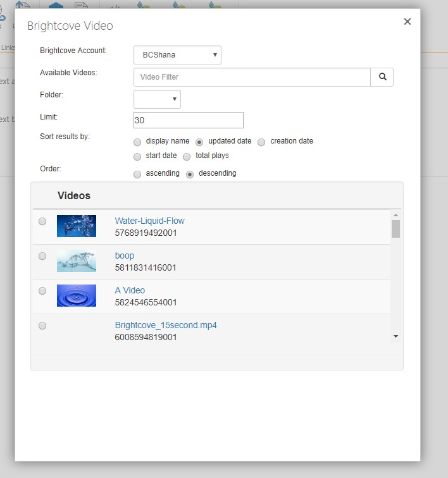
Task: Select total plays sort option
Action: click(x=187, y=156)
